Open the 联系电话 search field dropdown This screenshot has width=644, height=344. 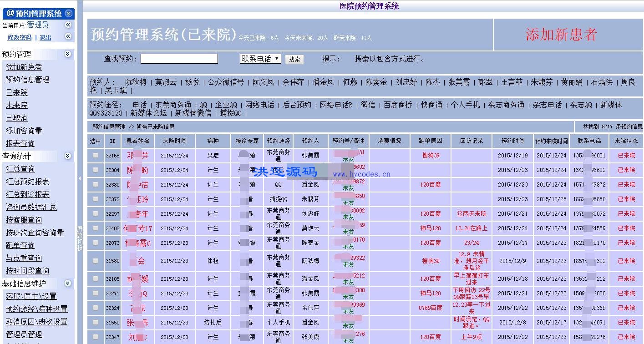(x=260, y=59)
